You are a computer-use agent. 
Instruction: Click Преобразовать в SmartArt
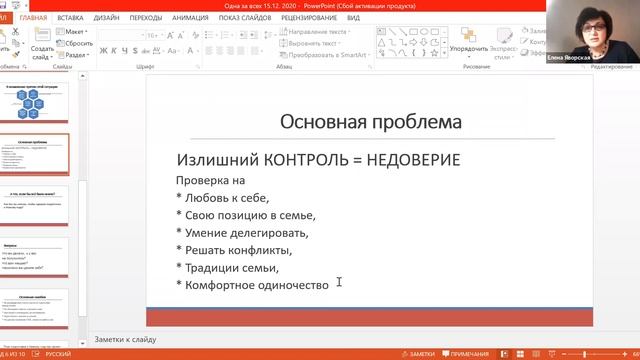click(x=324, y=55)
